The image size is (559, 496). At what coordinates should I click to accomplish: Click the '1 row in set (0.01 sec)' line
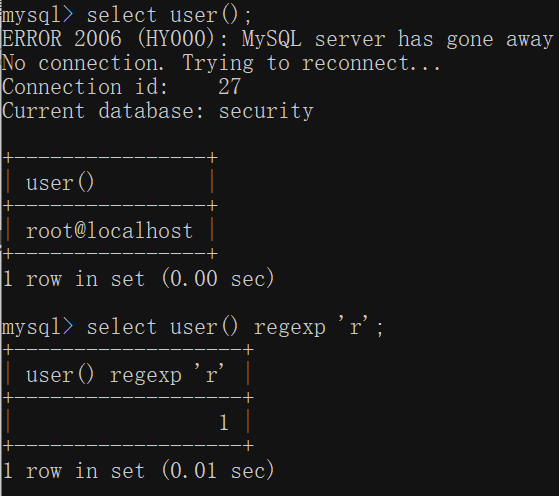pyautogui.click(x=138, y=471)
